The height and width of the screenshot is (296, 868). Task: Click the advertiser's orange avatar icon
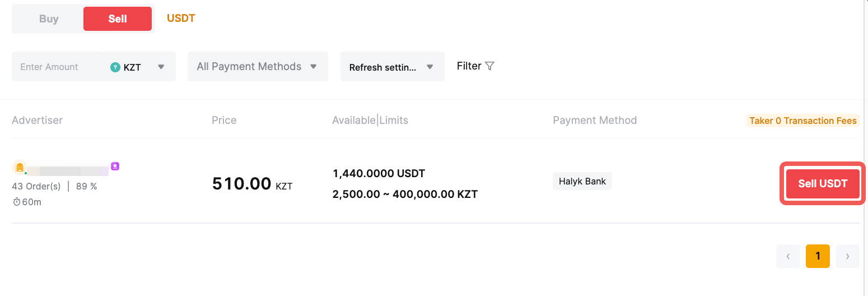pos(20,167)
